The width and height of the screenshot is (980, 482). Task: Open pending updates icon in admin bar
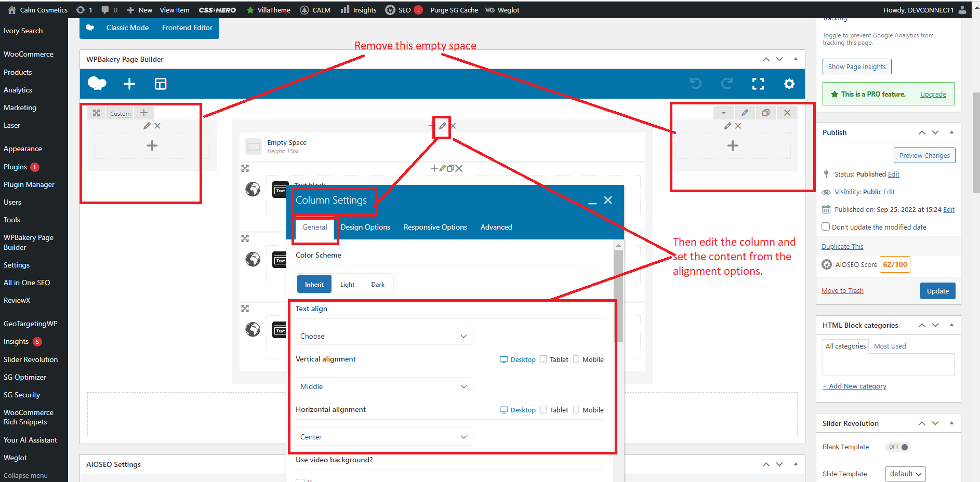[84, 10]
